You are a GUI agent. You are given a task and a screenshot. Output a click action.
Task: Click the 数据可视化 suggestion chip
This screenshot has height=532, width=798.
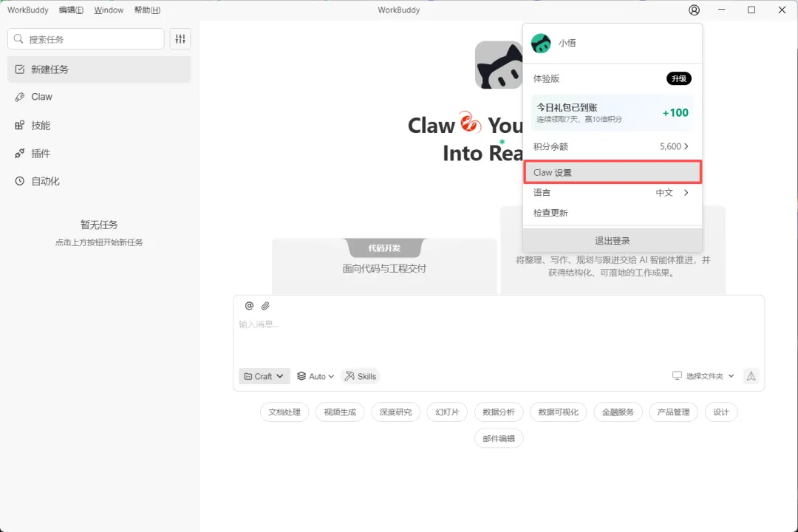559,412
